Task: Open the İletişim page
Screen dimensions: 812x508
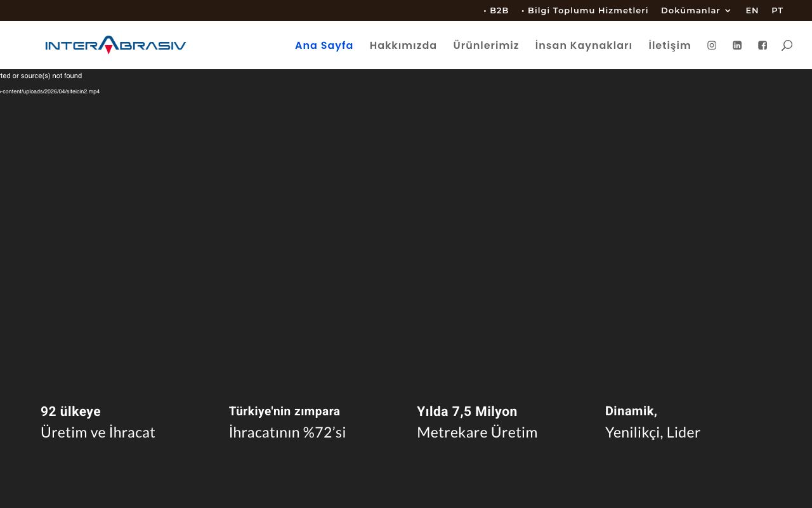Action: point(669,45)
